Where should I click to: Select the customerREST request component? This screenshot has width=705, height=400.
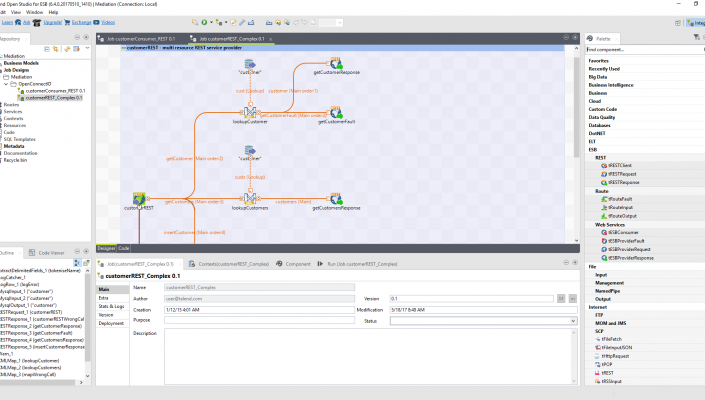[x=139, y=199]
